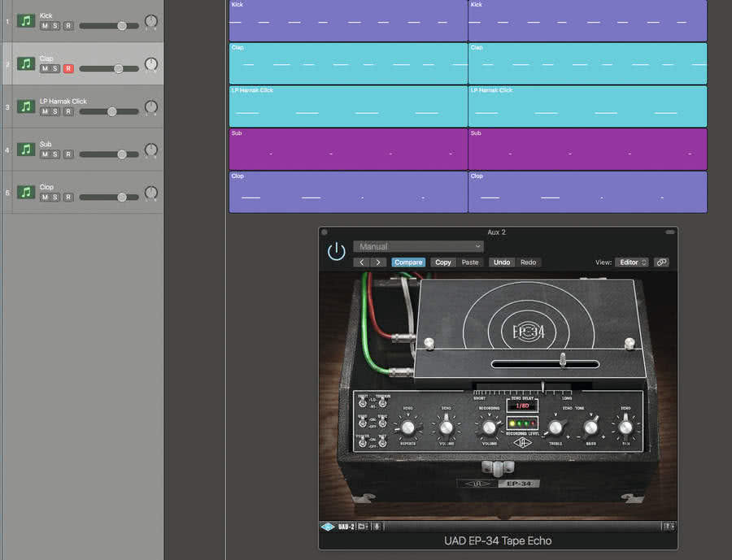This screenshot has width=732, height=560.
Task: Click the Sub track instrument icon
Action: 26,150
